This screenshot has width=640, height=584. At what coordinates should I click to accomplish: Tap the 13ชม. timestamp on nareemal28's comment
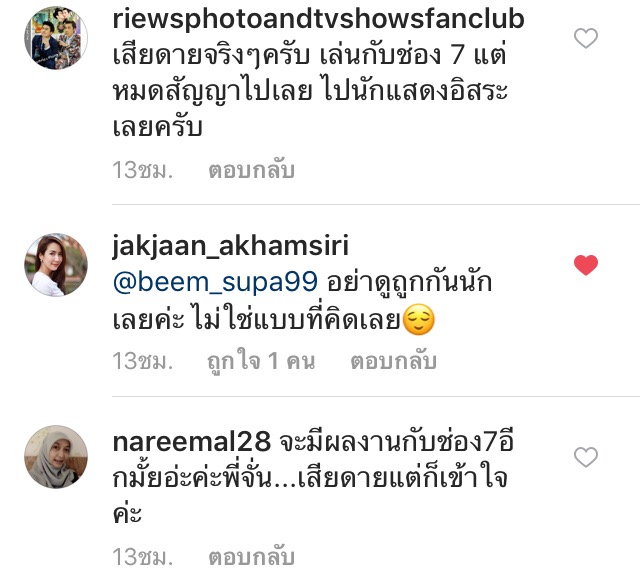(142, 557)
